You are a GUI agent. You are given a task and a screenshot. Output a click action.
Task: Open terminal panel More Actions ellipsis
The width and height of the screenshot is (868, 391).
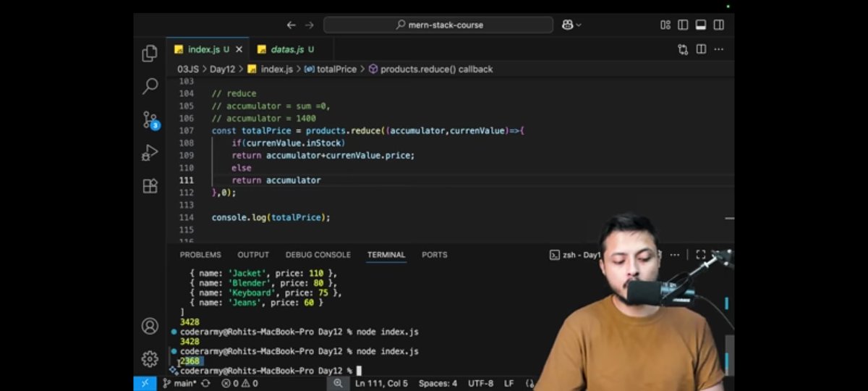point(675,255)
